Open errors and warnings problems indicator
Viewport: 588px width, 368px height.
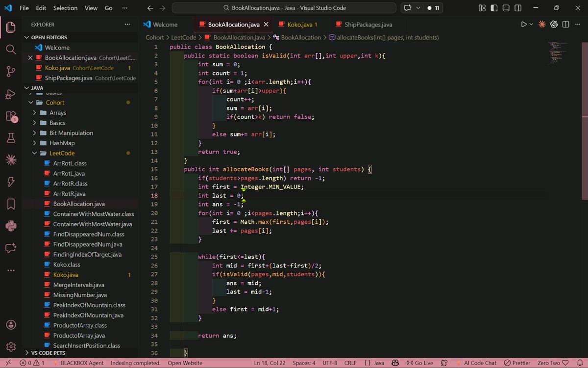coord(32,363)
